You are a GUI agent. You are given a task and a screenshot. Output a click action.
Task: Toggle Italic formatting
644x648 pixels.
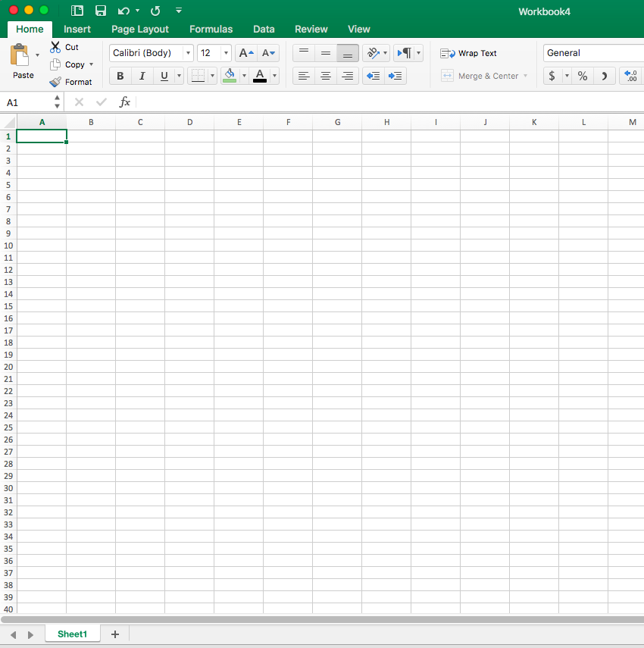[x=142, y=76]
